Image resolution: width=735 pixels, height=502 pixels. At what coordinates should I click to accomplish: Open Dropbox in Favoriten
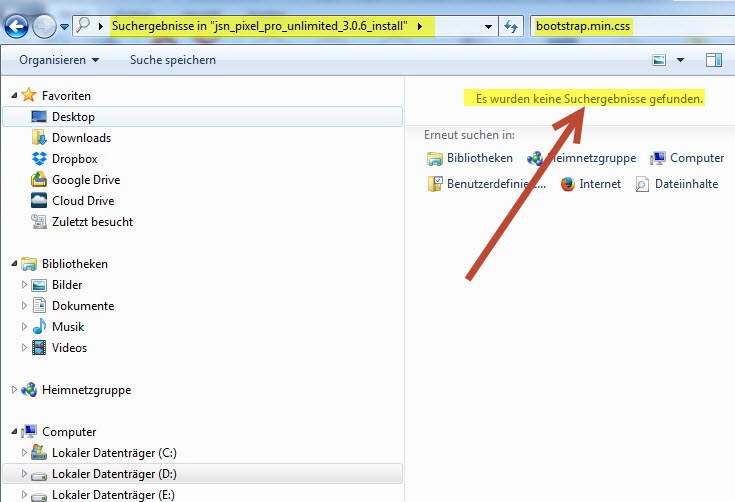[x=74, y=159]
